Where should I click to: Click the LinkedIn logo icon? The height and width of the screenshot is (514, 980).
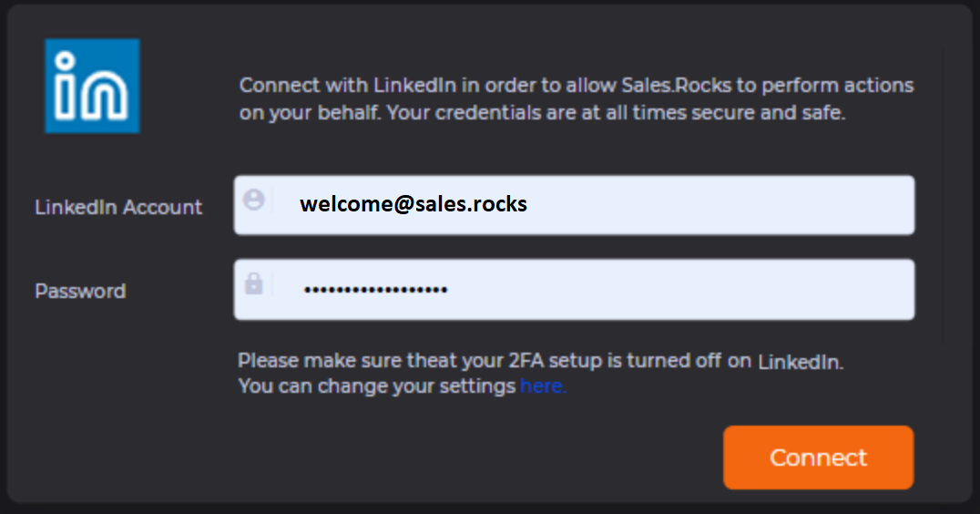pyautogui.click(x=92, y=86)
